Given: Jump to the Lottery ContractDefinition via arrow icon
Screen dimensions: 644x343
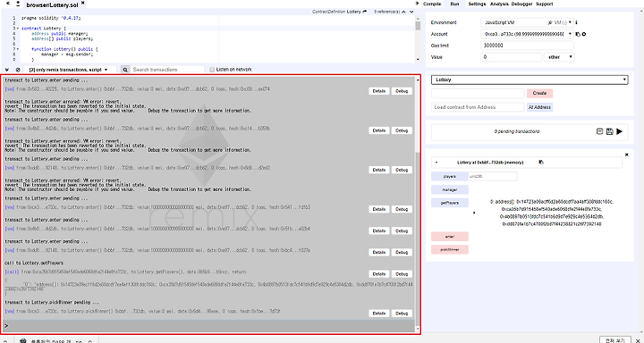Looking at the screenshot, I should pyautogui.click(x=364, y=12).
